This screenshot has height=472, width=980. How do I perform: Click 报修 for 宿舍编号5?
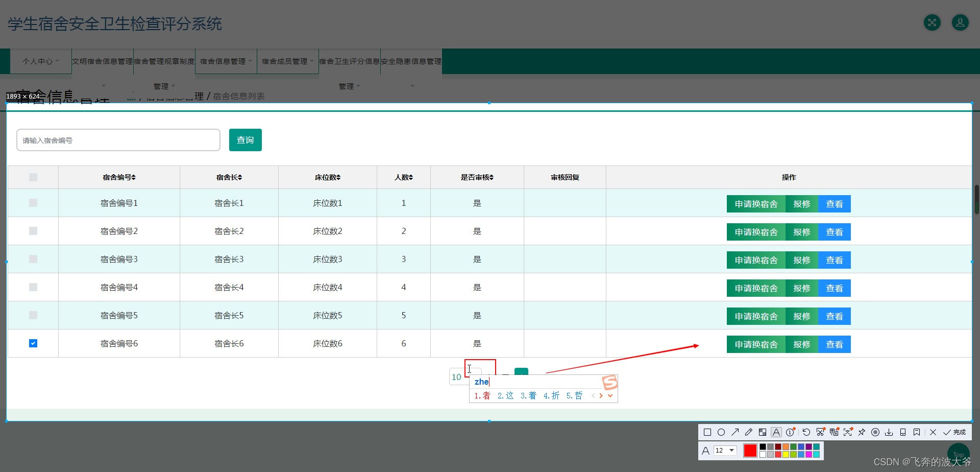[802, 316]
